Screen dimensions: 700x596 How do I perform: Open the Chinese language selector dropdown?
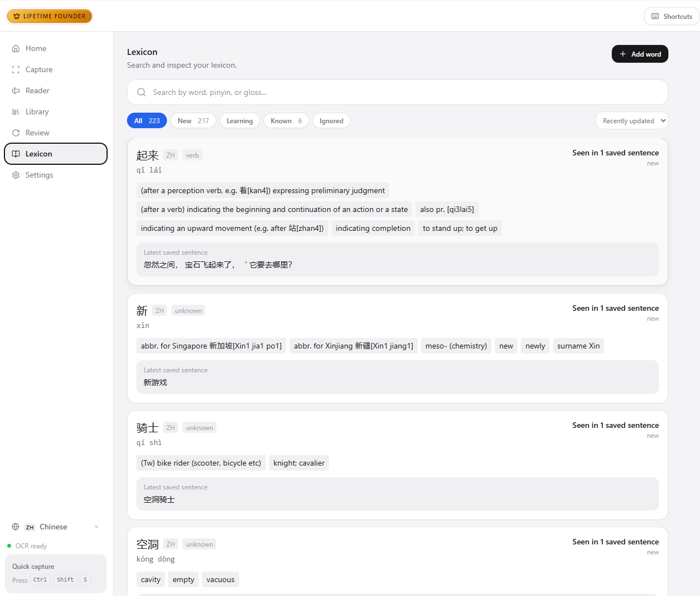(55, 527)
